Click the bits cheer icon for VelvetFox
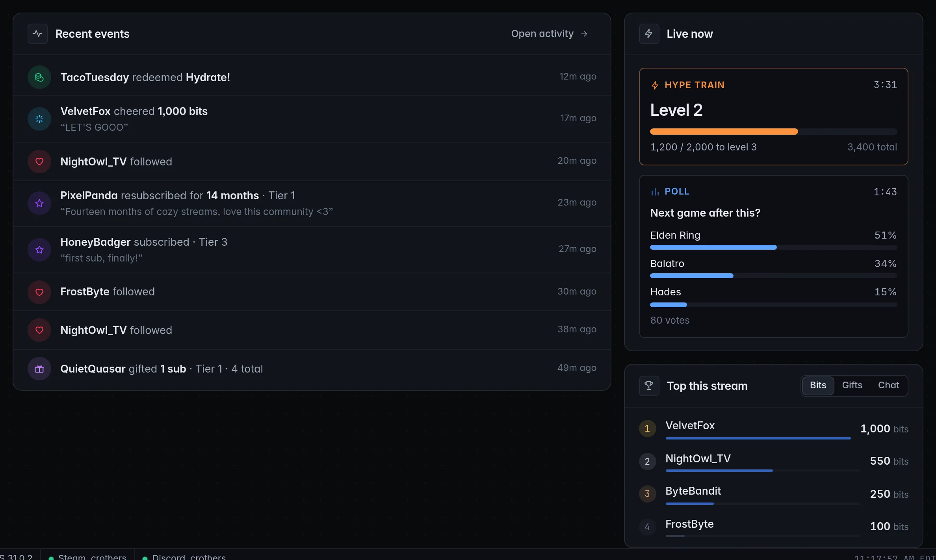This screenshot has height=560, width=936. tap(39, 119)
